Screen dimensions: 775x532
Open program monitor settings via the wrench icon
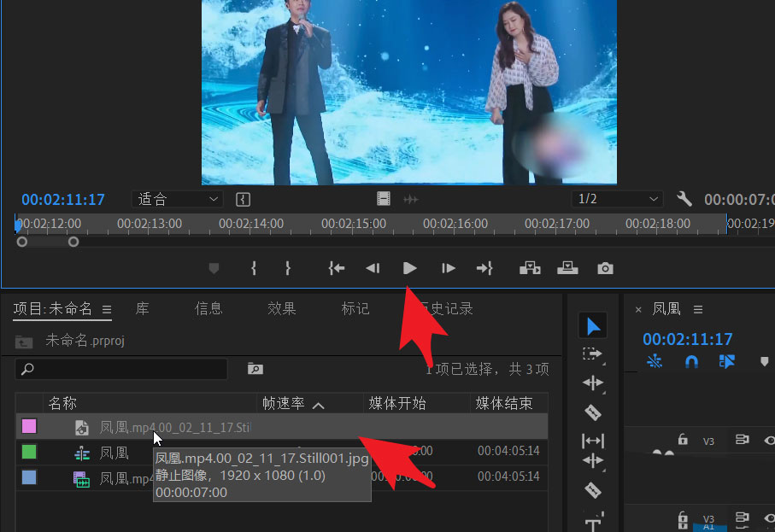684,199
